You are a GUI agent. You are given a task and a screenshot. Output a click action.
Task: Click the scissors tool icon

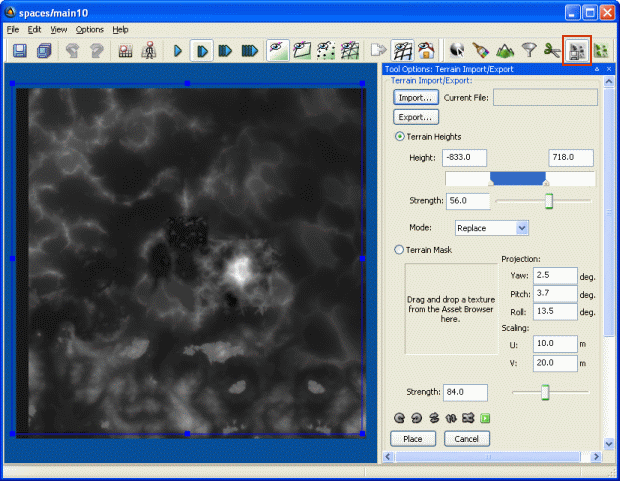click(552, 50)
